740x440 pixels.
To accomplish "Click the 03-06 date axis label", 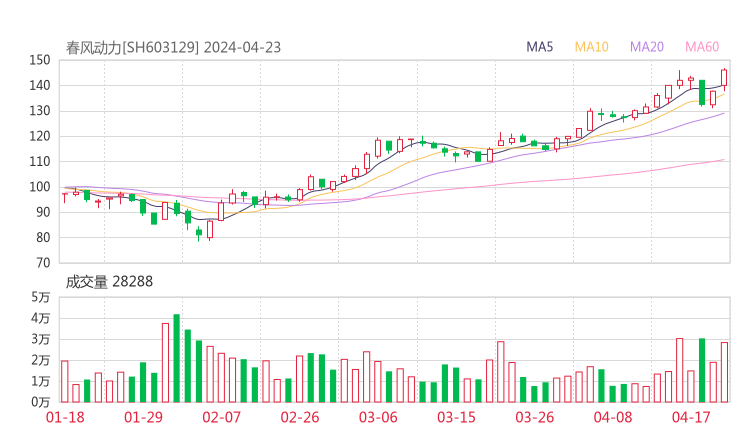I will (378, 417).
